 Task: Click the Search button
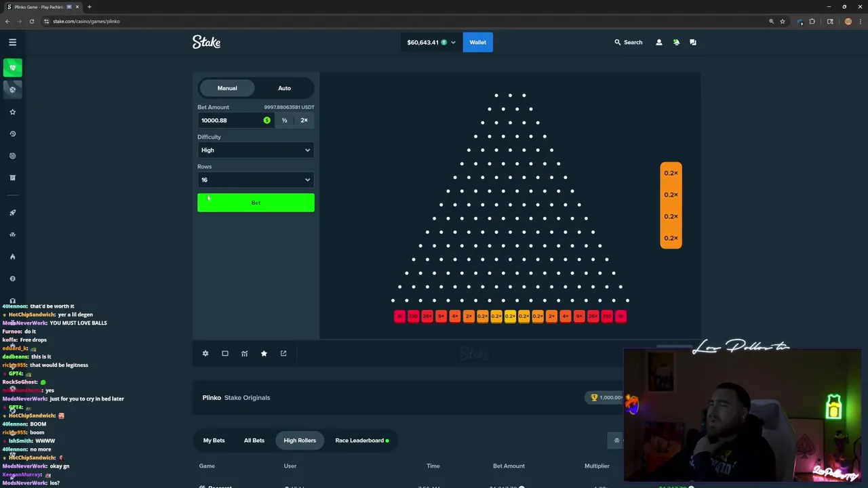tap(629, 42)
